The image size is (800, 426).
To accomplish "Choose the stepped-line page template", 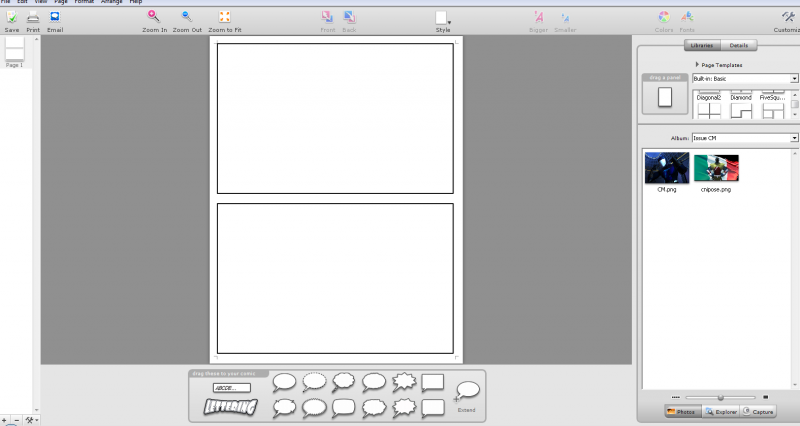I will point(741,111).
